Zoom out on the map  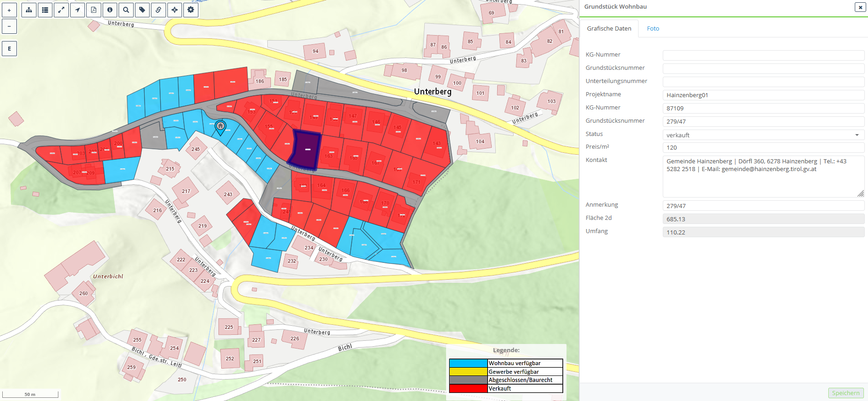9,26
